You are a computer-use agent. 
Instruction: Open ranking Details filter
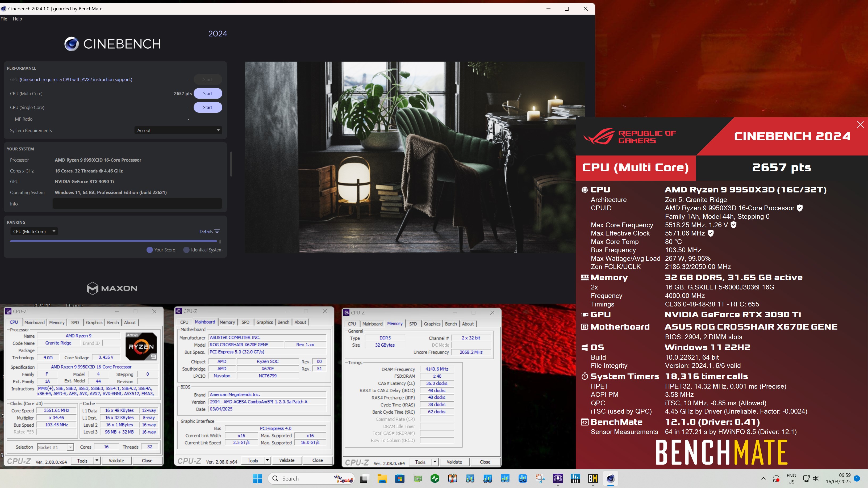210,231
